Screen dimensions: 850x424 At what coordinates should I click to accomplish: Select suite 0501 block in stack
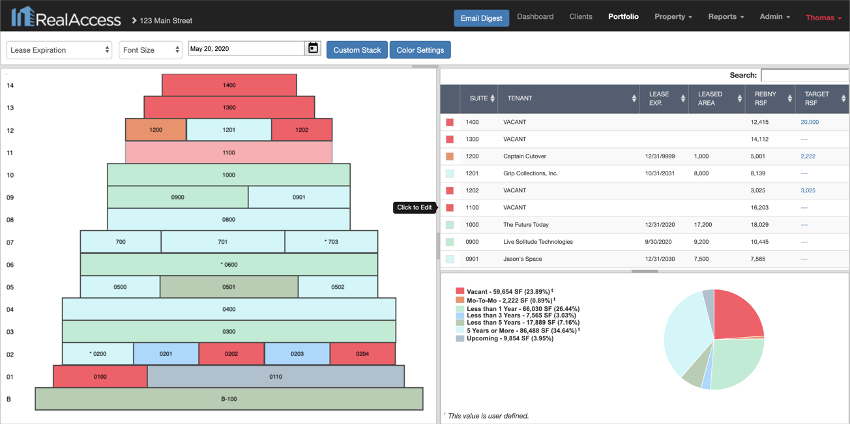pos(229,287)
